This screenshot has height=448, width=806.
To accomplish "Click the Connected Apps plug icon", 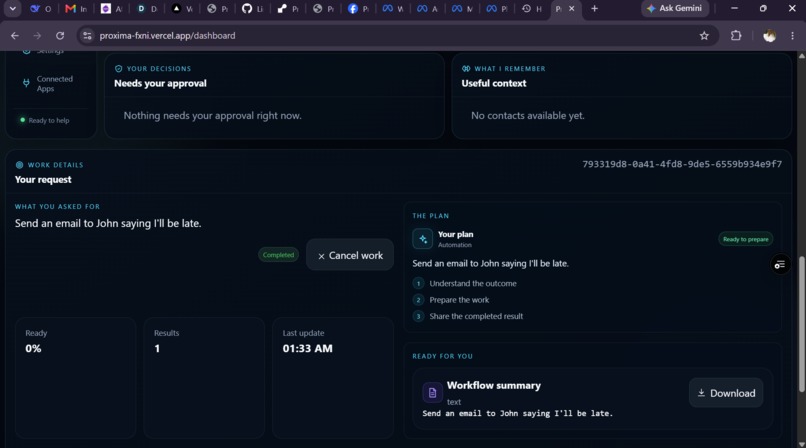I will click(x=26, y=83).
